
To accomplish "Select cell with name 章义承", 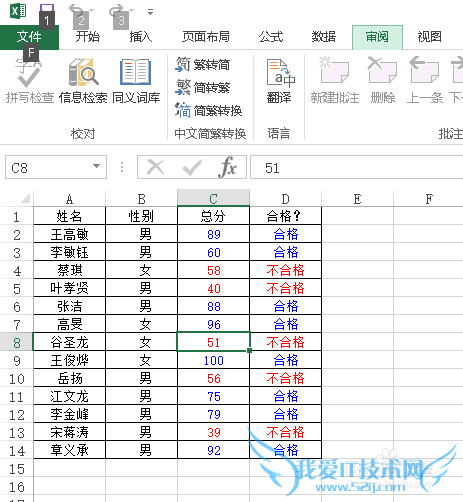I will [69, 450].
